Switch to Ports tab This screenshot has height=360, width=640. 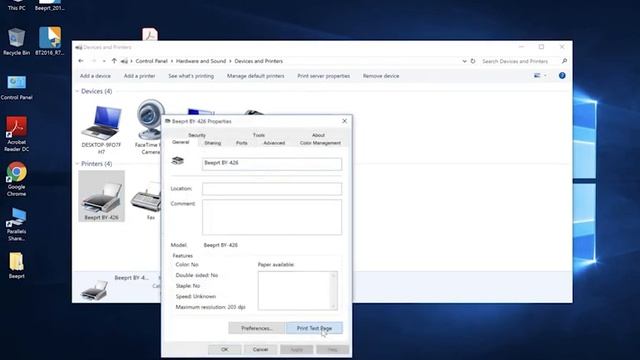pos(242,143)
